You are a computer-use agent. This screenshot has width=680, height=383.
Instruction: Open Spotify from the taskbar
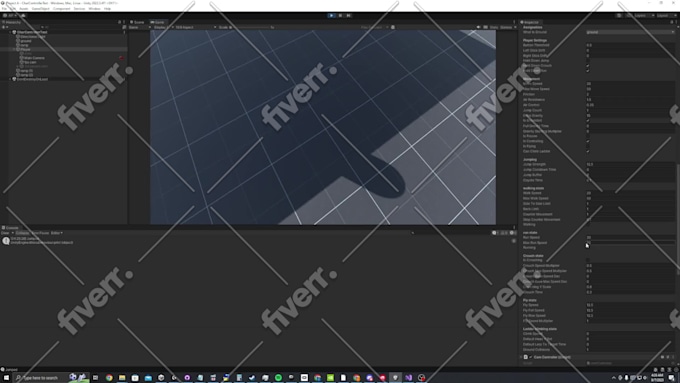click(278, 378)
